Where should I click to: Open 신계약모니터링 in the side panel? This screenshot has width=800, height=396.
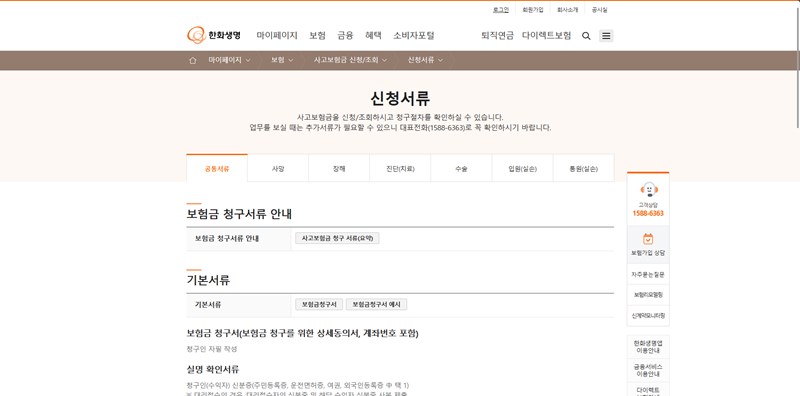pos(648,316)
